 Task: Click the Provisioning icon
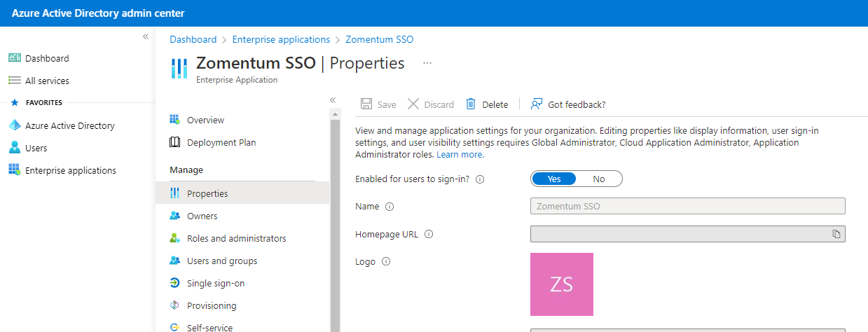[175, 305]
